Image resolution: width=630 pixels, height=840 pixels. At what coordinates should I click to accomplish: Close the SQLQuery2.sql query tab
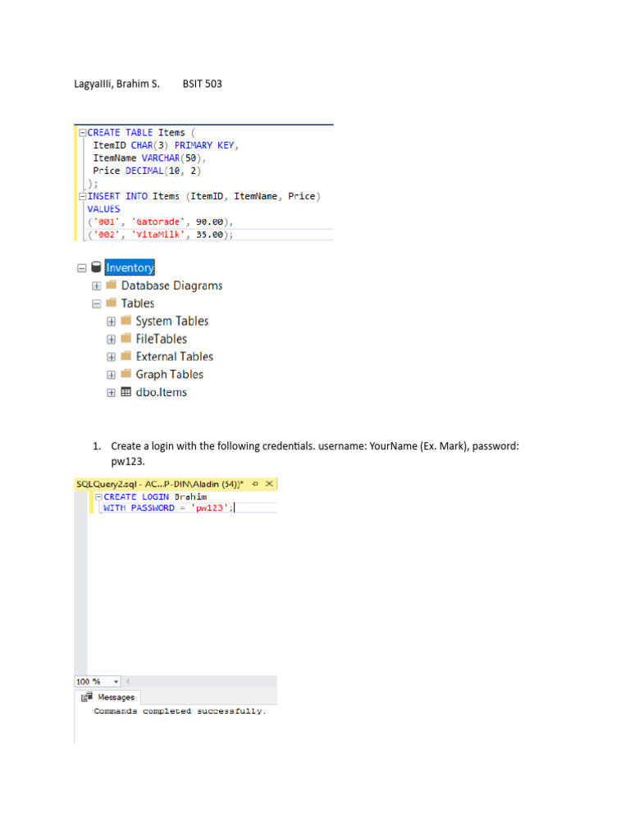269,484
